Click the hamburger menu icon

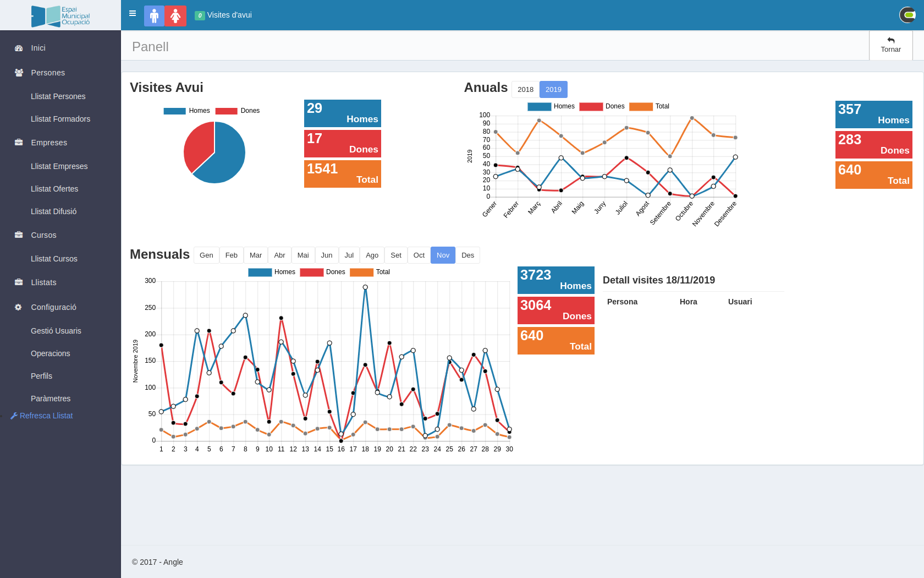click(133, 14)
